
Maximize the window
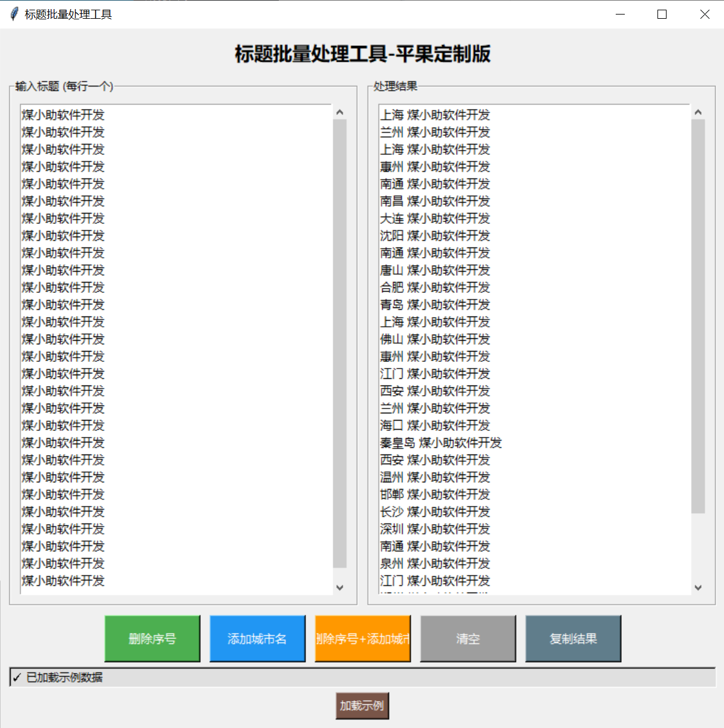662,14
